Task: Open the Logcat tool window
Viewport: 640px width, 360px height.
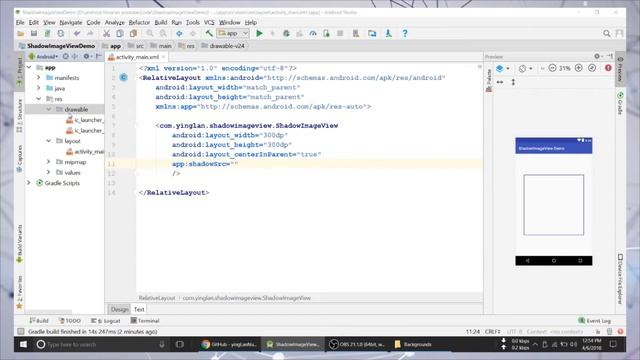Action: pos(106,321)
